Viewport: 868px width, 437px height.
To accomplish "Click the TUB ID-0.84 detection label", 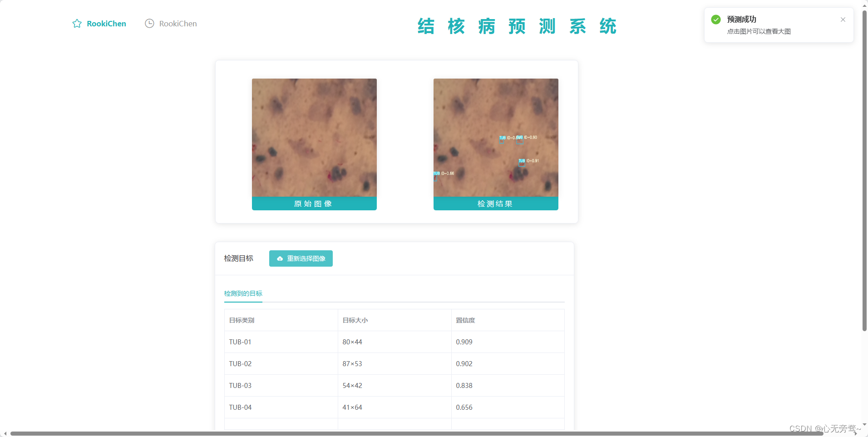I will [x=508, y=138].
